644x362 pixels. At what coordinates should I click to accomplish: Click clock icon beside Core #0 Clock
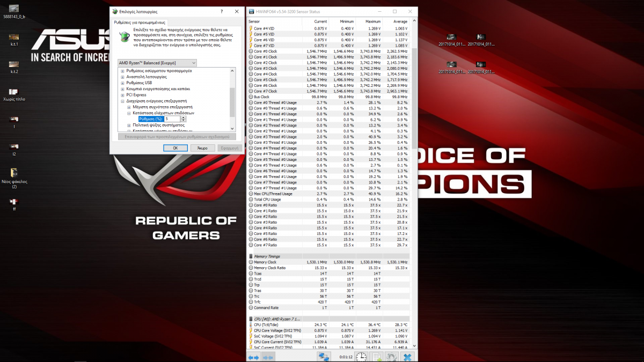point(251,51)
